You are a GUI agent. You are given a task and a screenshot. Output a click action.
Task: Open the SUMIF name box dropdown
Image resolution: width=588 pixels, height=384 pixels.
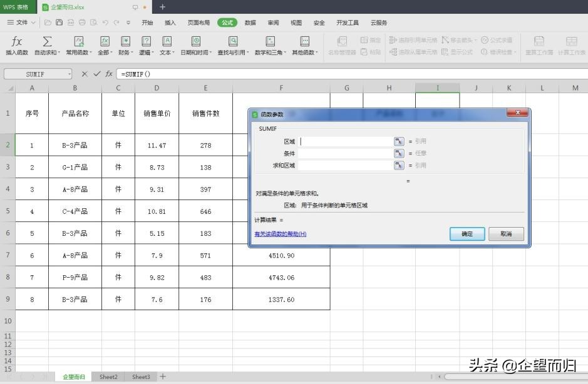(70, 74)
